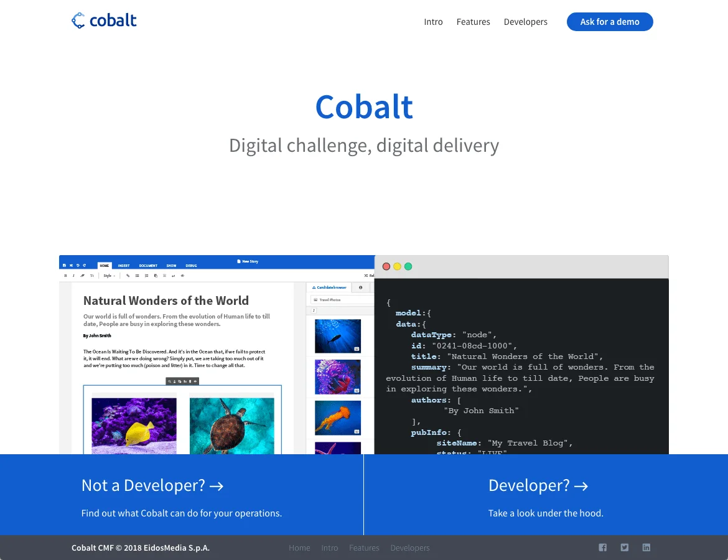Toggle bold formatting in the editor toolbar

click(x=65, y=276)
